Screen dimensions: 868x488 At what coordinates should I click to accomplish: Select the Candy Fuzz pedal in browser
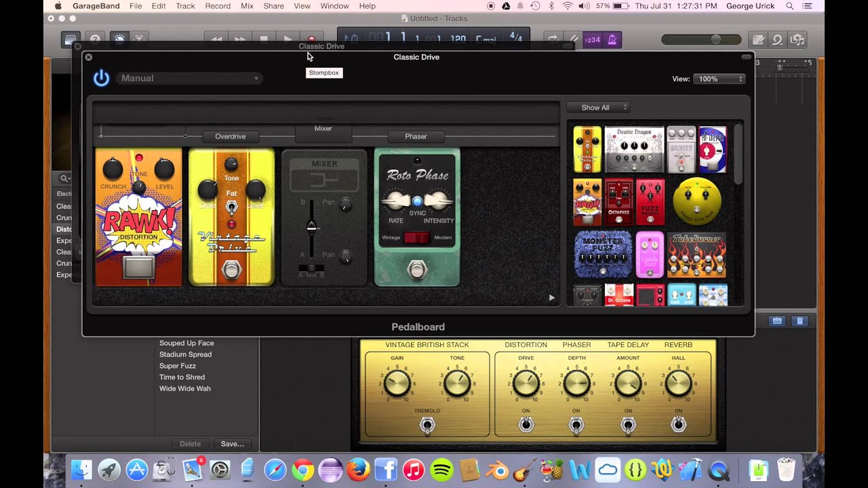point(650,255)
